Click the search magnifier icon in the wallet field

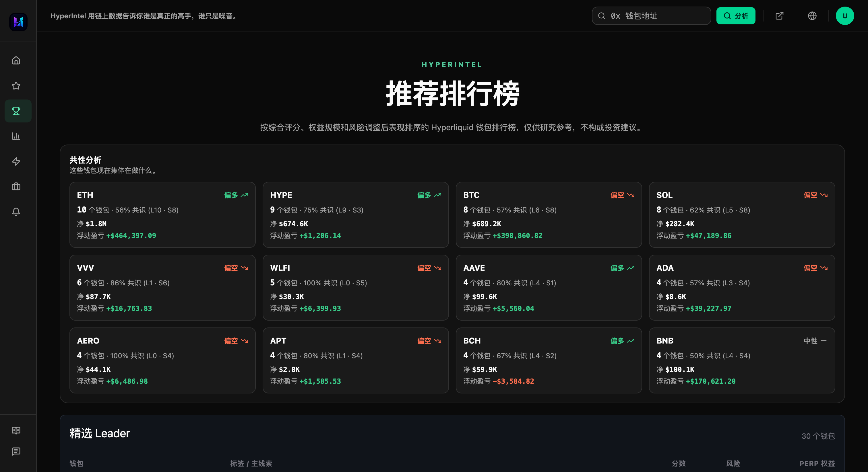click(601, 16)
